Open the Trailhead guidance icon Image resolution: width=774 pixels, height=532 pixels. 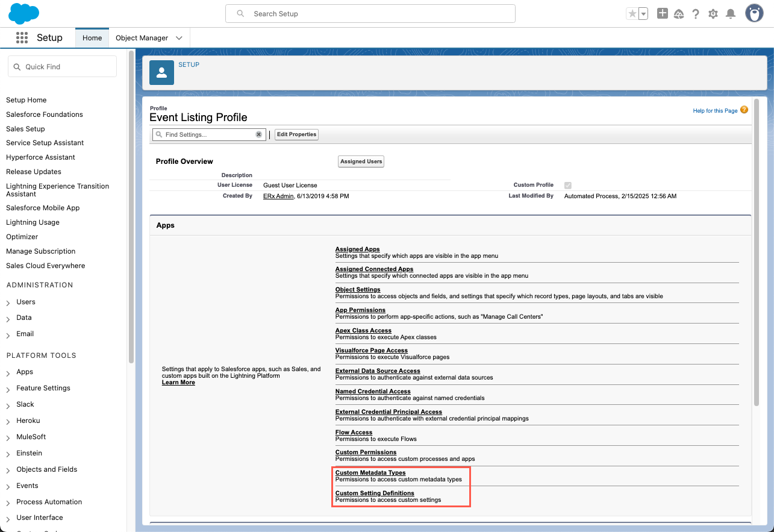(x=679, y=14)
